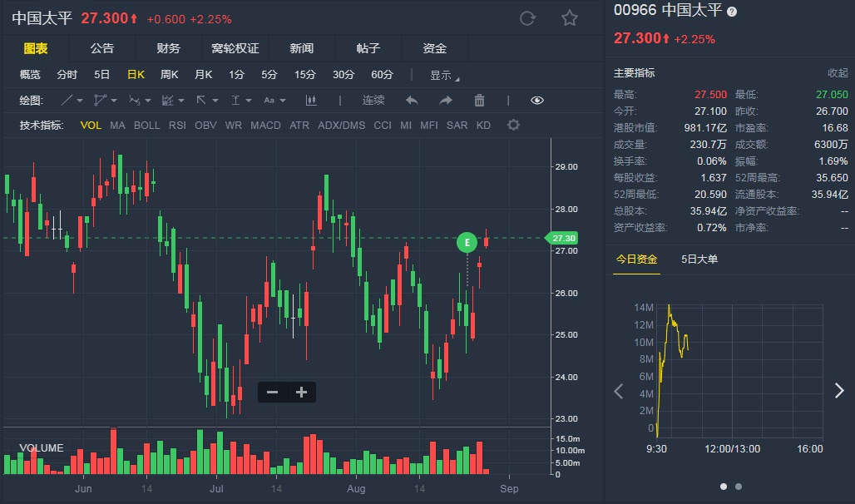Screen dimensions: 855x504
Task: Open the 5日大单 tab
Action: pyautogui.click(x=699, y=259)
